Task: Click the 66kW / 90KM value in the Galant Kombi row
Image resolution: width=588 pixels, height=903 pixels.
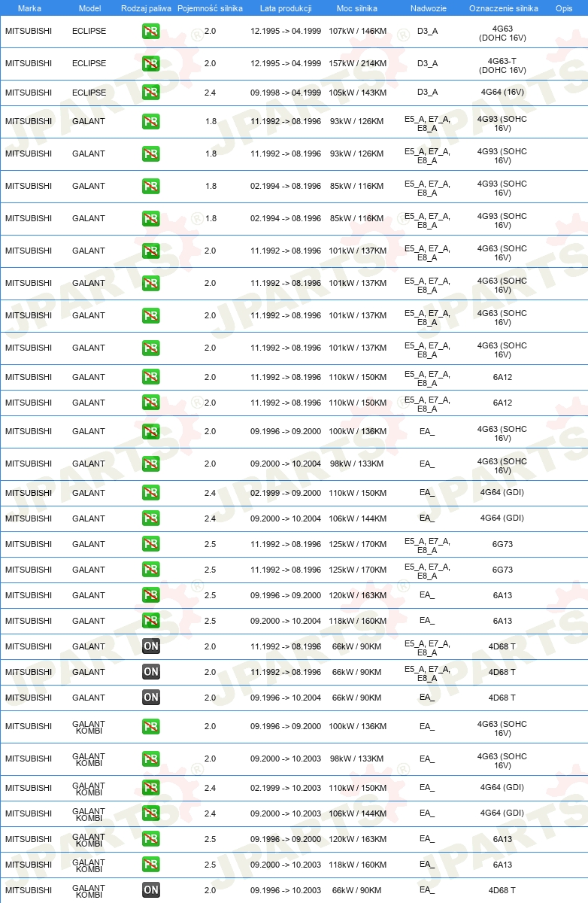Action: coord(357,890)
